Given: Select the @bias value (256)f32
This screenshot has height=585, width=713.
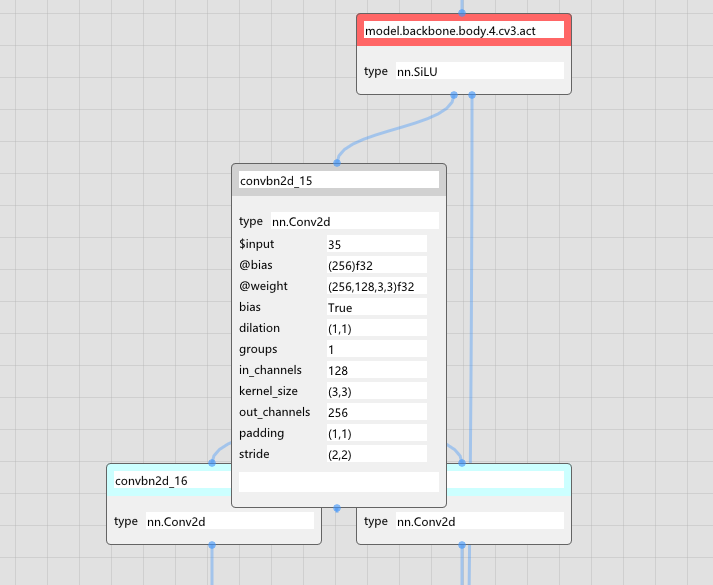Looking at the screenshot, I should [x=377, y=265].
